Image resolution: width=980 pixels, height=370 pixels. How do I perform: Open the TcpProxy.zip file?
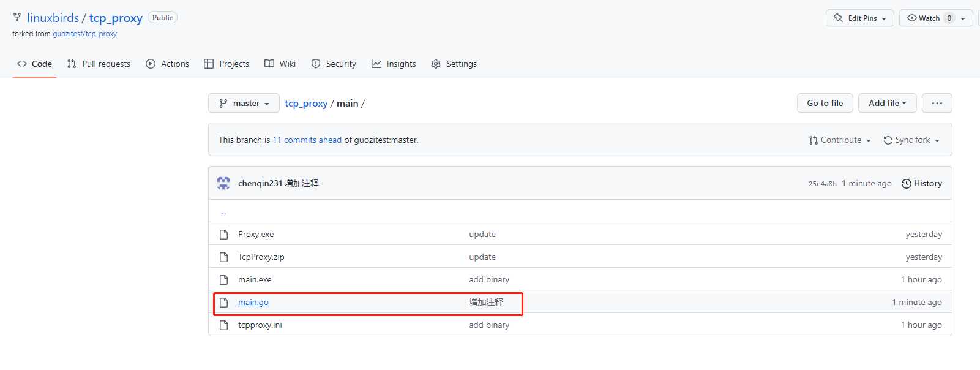pyautogui.click(x=261, y=257)
